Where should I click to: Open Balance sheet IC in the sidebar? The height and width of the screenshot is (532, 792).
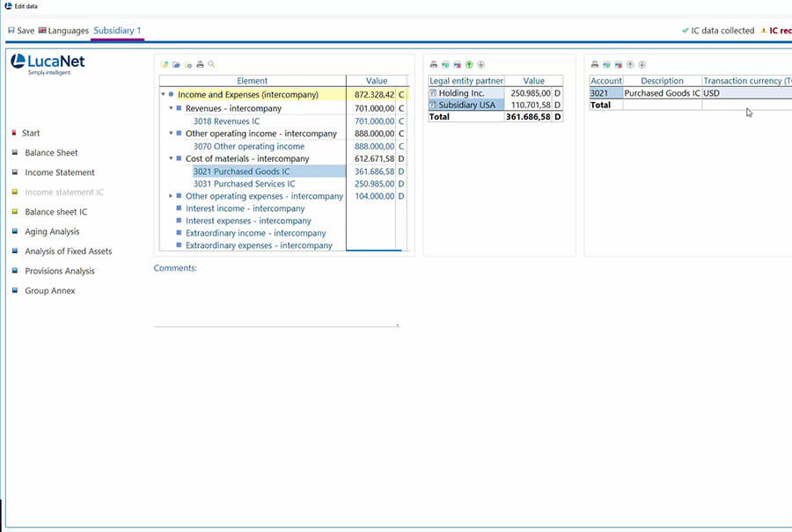tap(55, 212)
